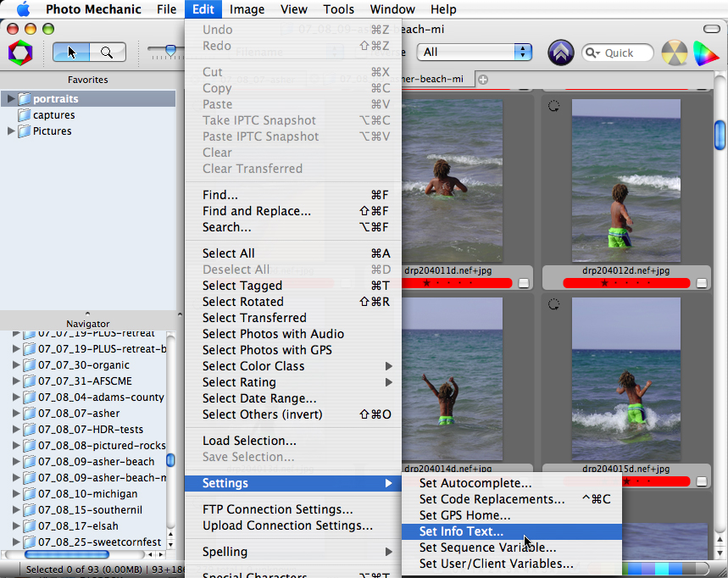Choose Set Info Text menu item
Image resolution: width=728 pixels, height=578 pixels.
(x=512, y=531)
